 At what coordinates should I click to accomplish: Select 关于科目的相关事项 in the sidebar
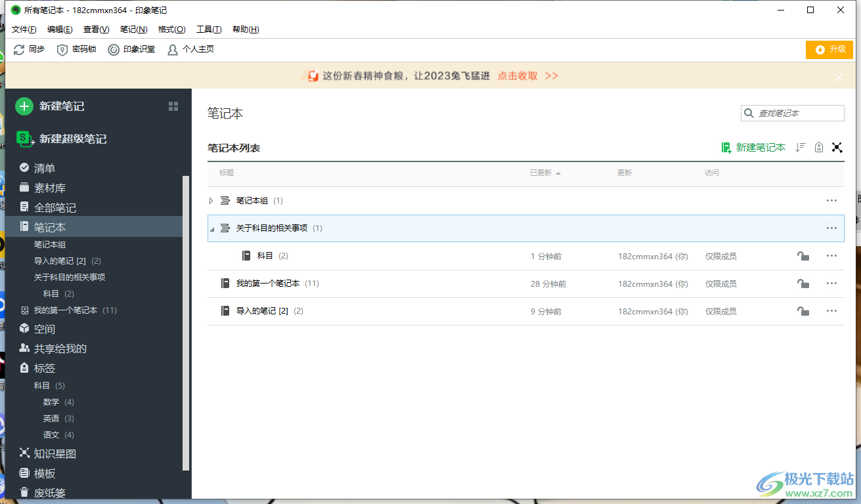[70, 278]
